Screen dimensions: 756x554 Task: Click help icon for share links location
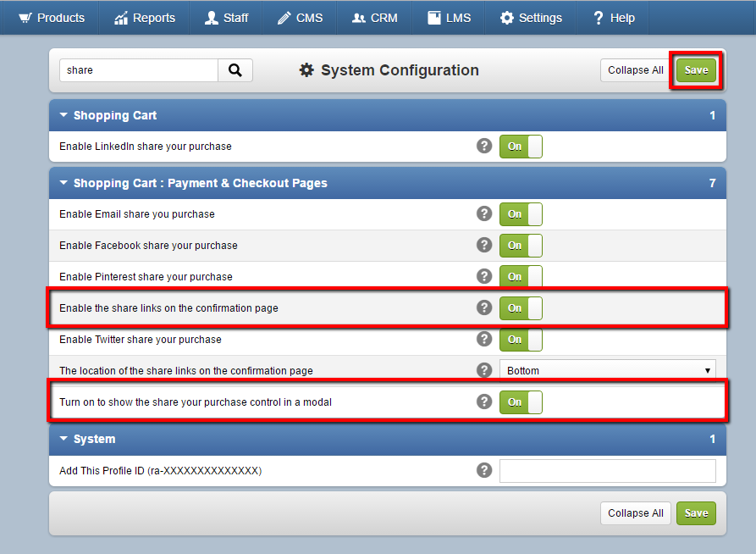coord(484,370)
